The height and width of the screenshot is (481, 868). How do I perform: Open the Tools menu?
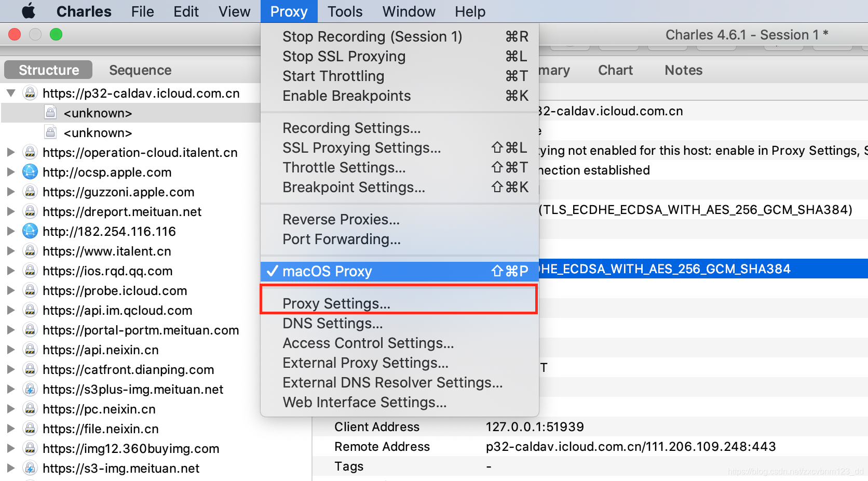coord(345,11)
